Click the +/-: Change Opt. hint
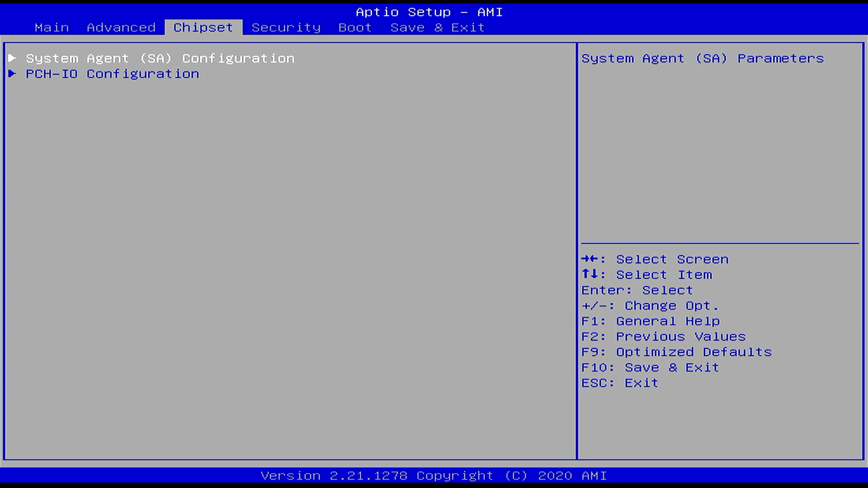Screen dimensions: 868x488 coord(650,306)
